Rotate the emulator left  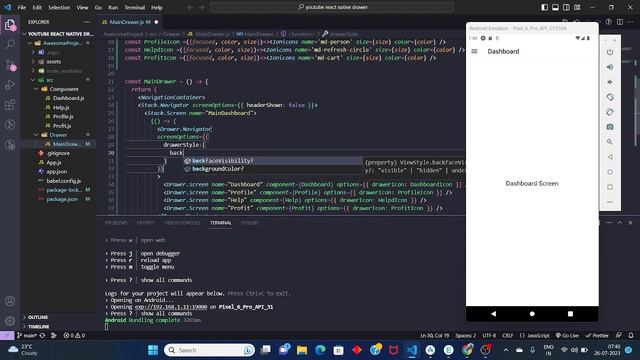610,97
